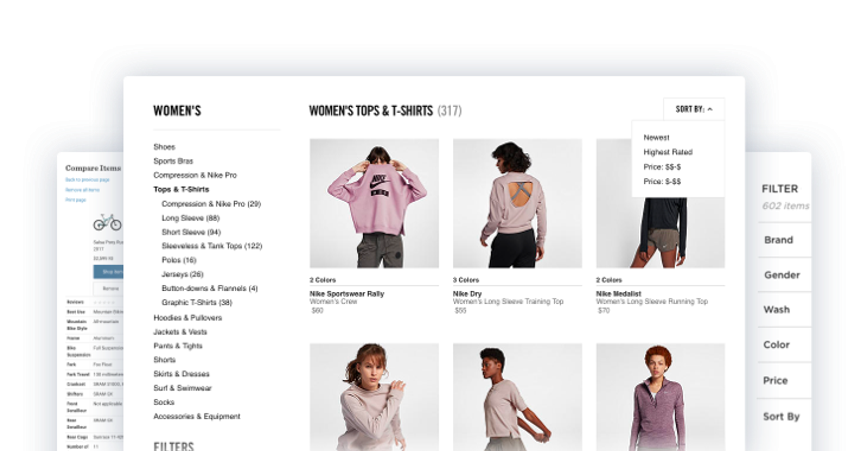Click Nike Medalist product title
The image size is (868, 451).
[x=618, y=294]
